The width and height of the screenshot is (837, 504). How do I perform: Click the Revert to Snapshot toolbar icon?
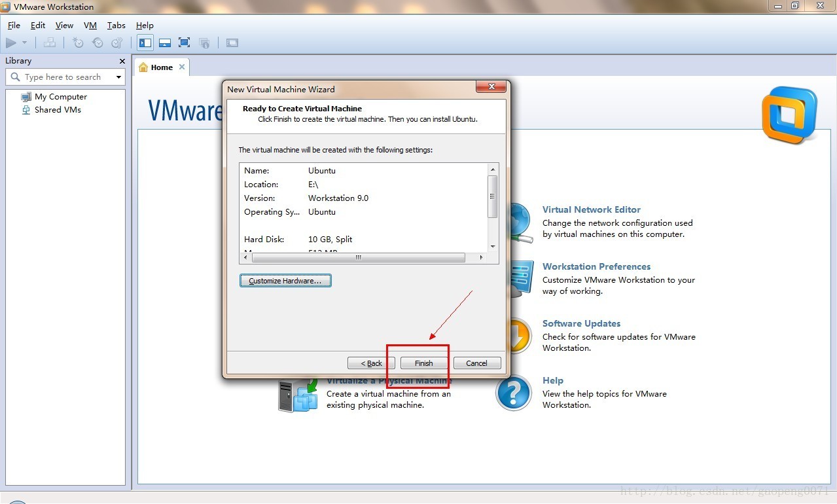click(x=98, y=43)
